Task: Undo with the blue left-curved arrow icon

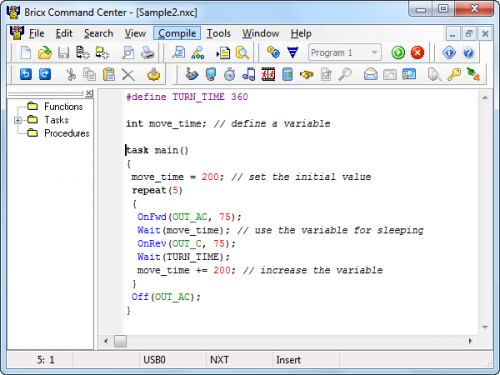Action: pos(26,74)
